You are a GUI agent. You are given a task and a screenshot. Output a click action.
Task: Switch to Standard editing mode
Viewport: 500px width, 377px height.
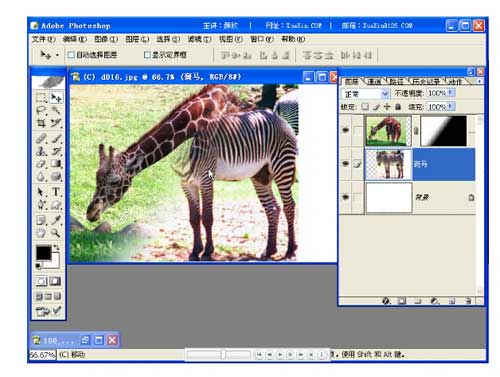(41, 281)
